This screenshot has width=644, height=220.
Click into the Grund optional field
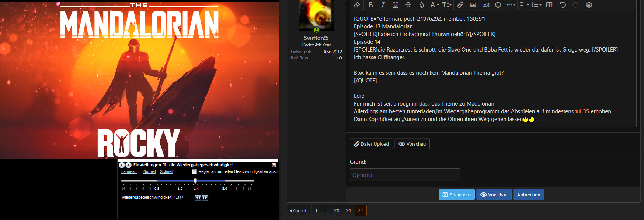[x=405, y=175]
